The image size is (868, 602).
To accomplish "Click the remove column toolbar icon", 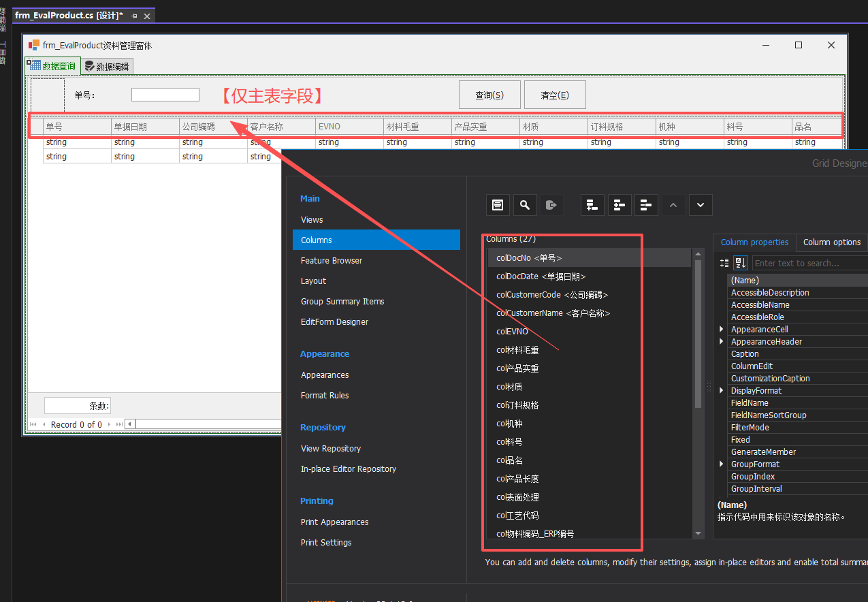I will click(x=647, y=204).
